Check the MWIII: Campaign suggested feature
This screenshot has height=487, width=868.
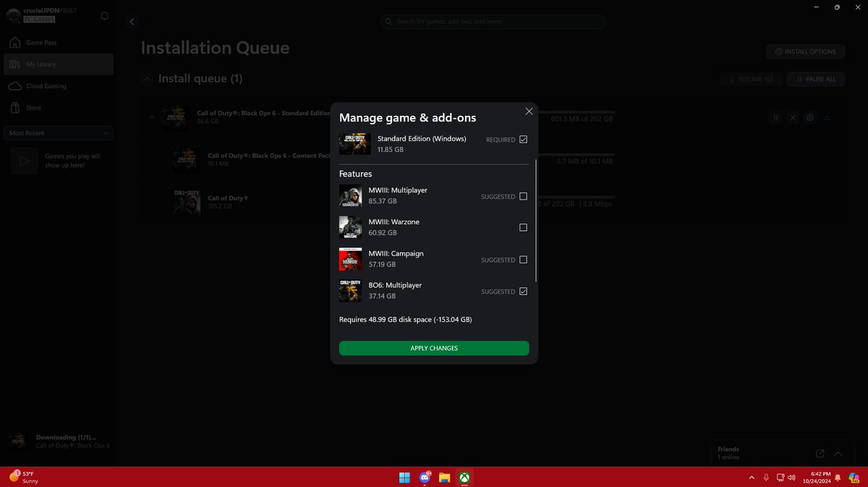tap(523, 259)
